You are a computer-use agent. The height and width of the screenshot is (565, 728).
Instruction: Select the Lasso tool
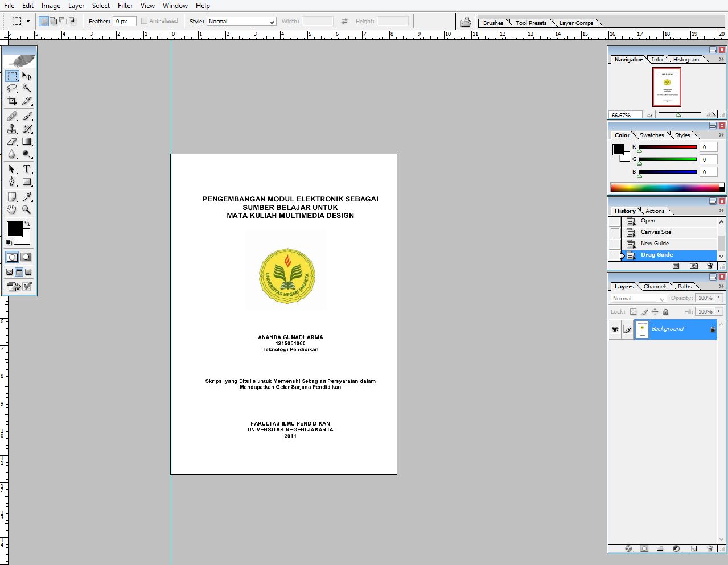pyautogui.click(x=11, y=88)
